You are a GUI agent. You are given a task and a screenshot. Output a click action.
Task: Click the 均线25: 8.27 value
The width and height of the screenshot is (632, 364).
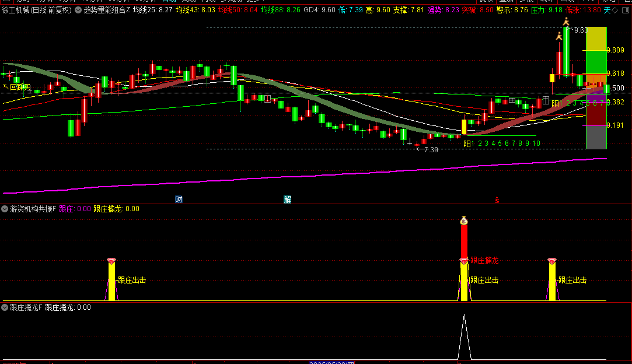coord(153,10)
